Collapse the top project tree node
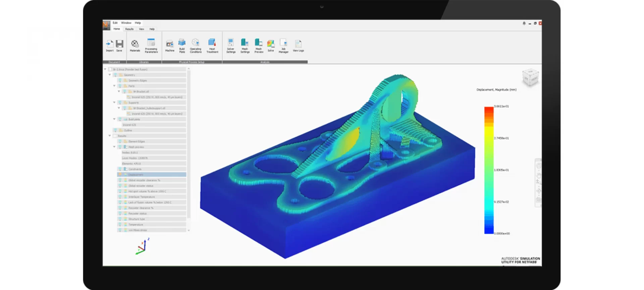644x290 pixels. [105, 69]
